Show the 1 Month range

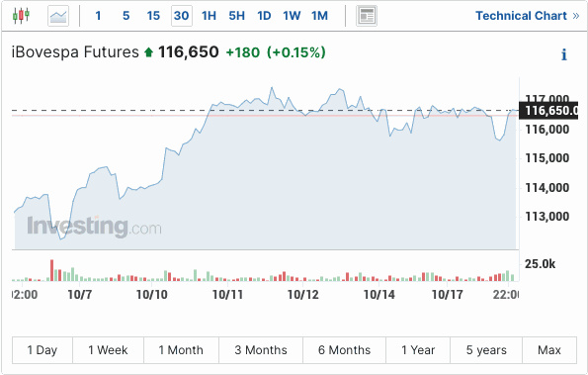[x=181, y=350]
